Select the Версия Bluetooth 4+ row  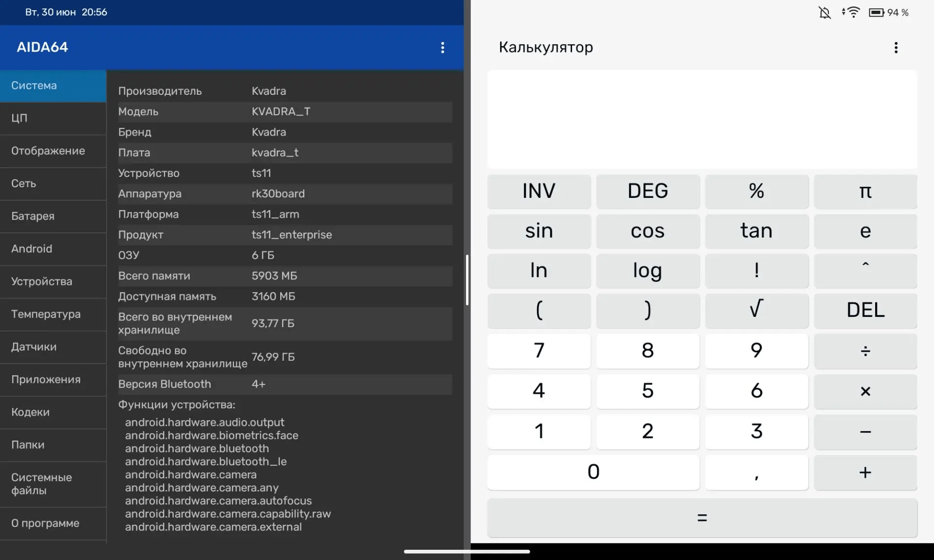tap(285, 385)
